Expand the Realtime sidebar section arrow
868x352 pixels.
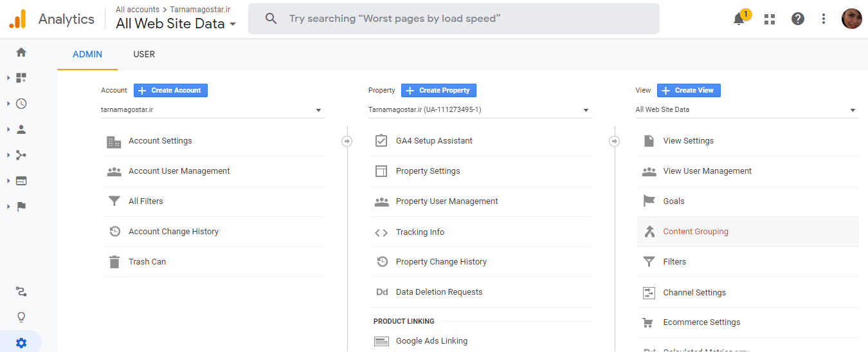pos(8,104)
